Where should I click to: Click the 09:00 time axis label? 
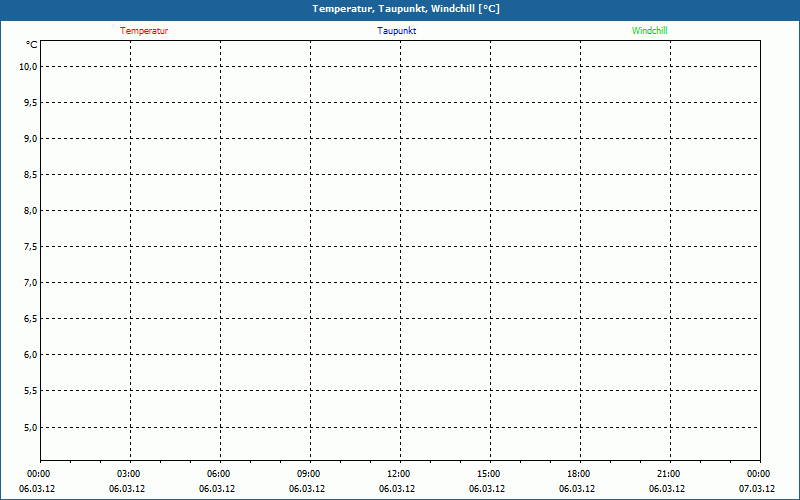tap(309, 474)
